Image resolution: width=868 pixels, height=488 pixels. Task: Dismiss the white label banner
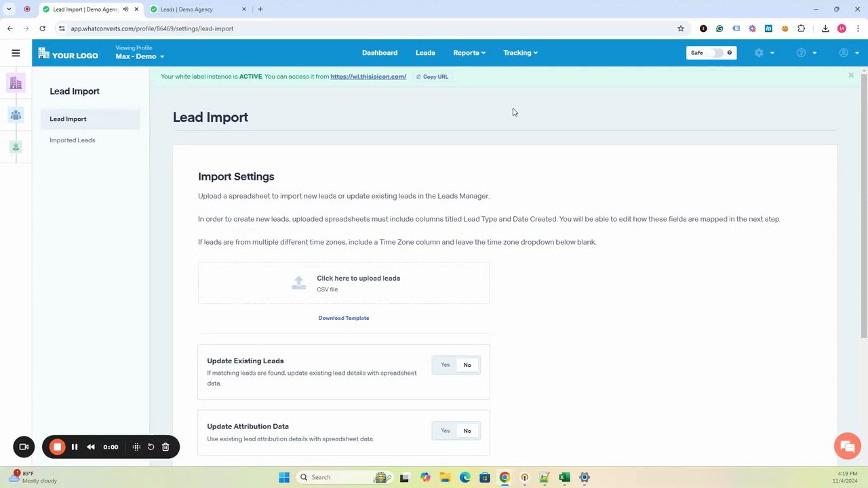point(851,75)
